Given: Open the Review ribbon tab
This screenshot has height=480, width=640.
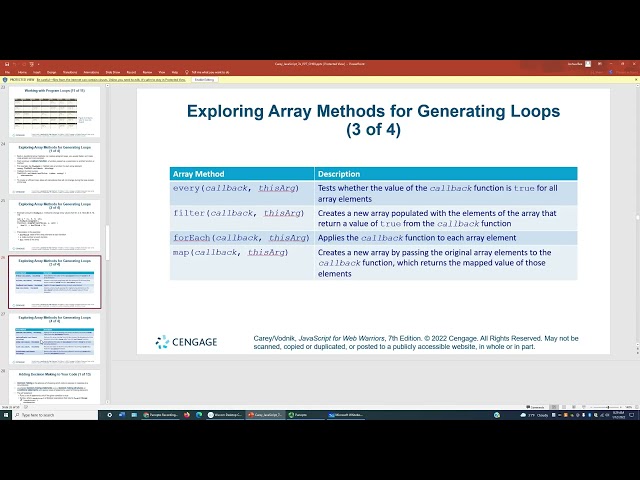Looking at the screenshot, I should [147, 72].
